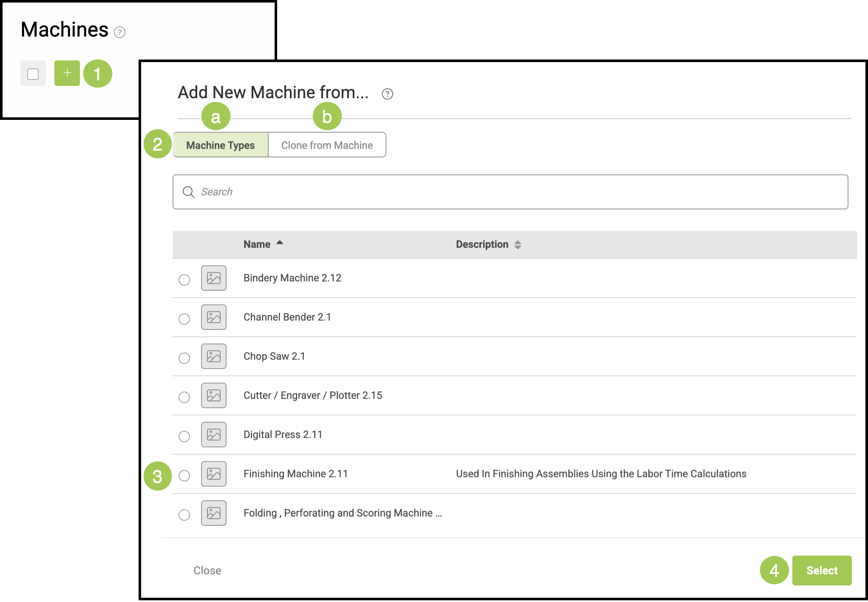The image size is (868, 602).
Task: Click help icon next to Machines title
Action: coord(120,32)
